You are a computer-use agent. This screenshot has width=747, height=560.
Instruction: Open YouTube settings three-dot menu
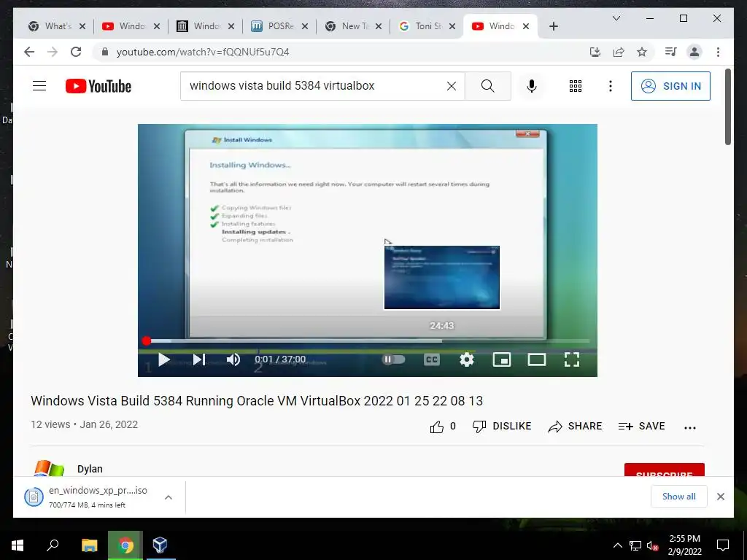point(611,86)
